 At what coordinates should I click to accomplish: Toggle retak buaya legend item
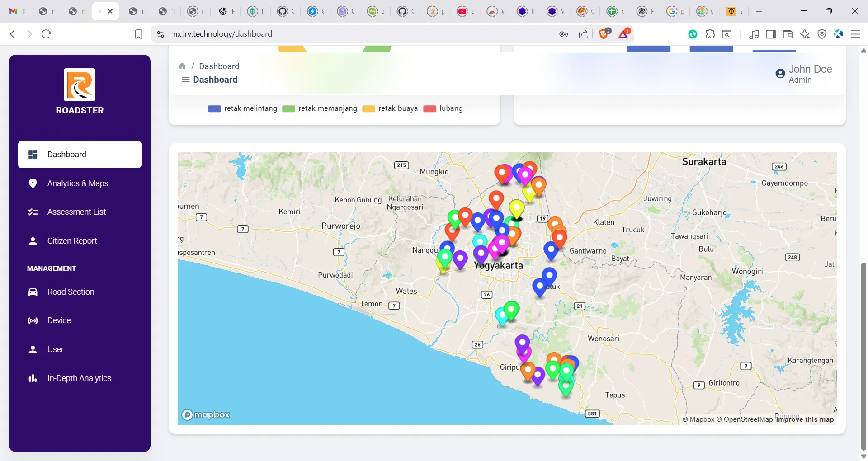pos(390,108)
